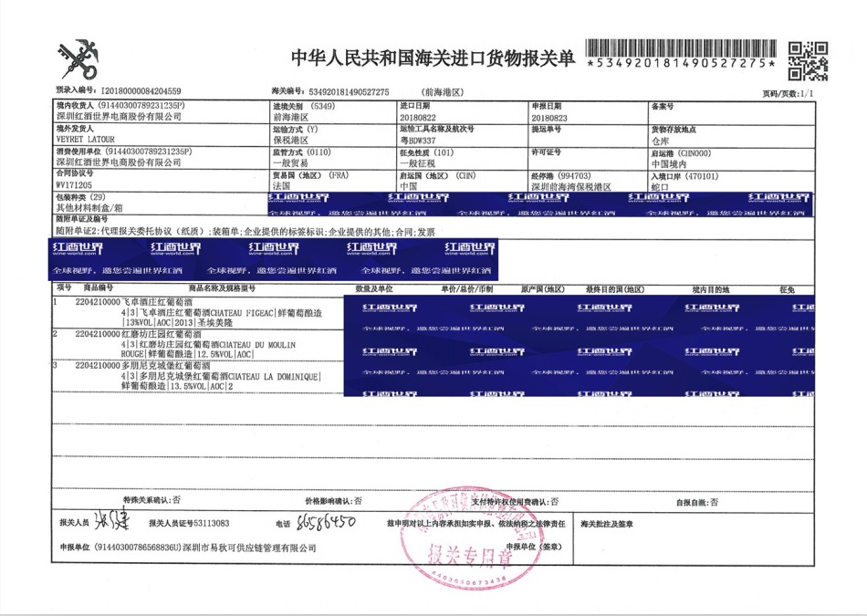Click company name under 消费使用单位

pos(119,162)
